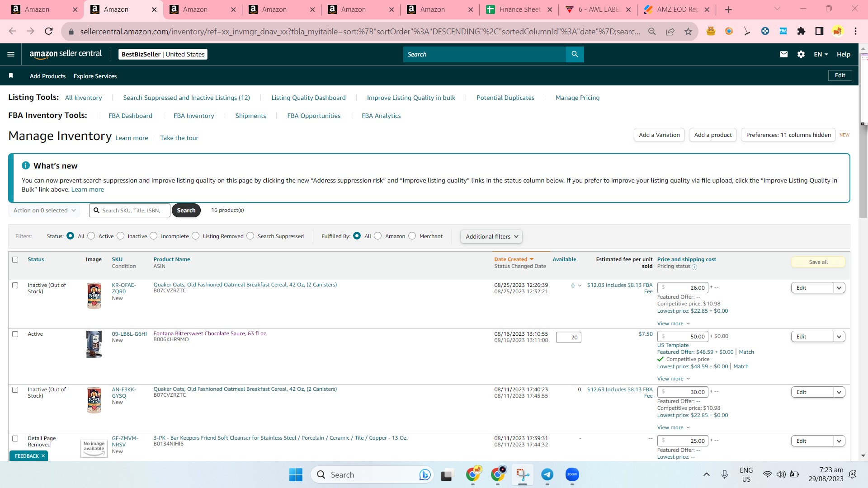868x488 pixels.
Task: Open the Settings gear icon
Action: [x=801, y=54]
